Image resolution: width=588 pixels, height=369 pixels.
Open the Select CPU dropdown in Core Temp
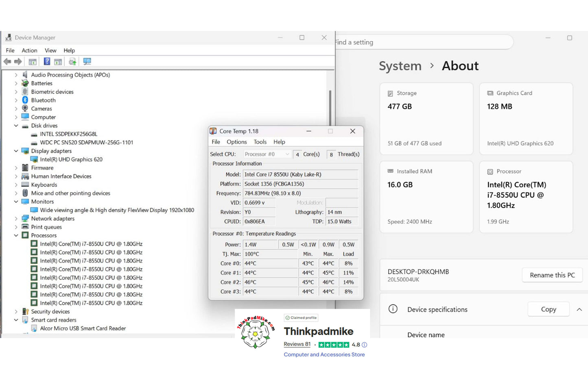pos(267,154)
